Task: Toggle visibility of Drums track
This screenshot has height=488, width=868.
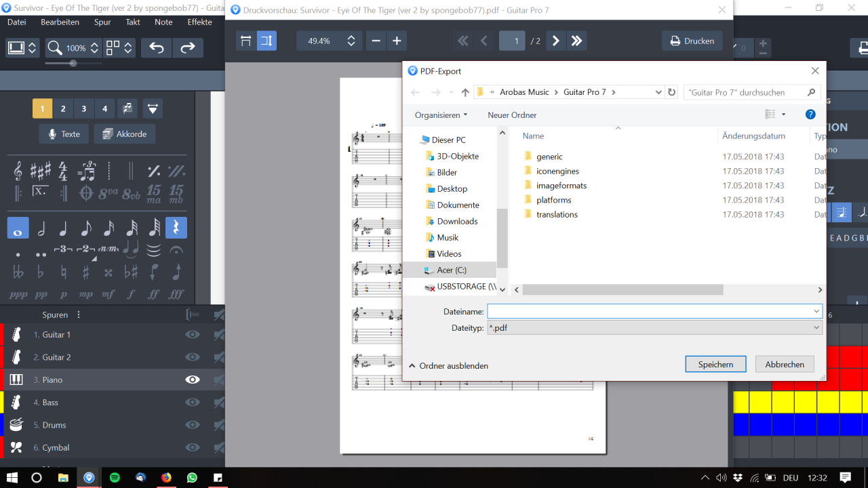Action: click(x=193, y=425)
